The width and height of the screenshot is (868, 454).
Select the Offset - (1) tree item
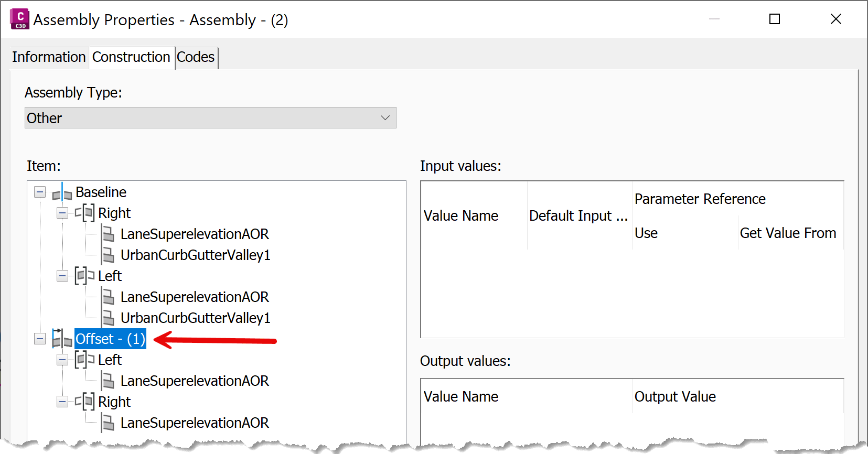(x=110, y=339)
